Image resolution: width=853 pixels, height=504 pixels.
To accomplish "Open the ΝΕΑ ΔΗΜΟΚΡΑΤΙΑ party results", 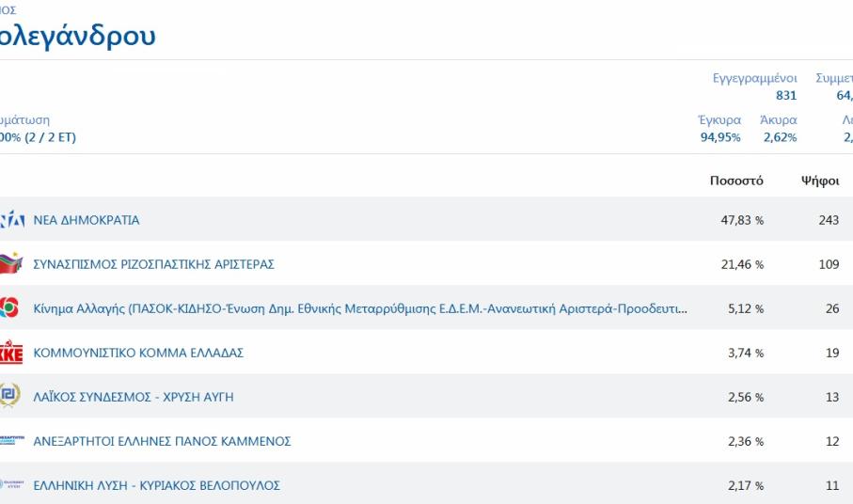I will point(87,220).
